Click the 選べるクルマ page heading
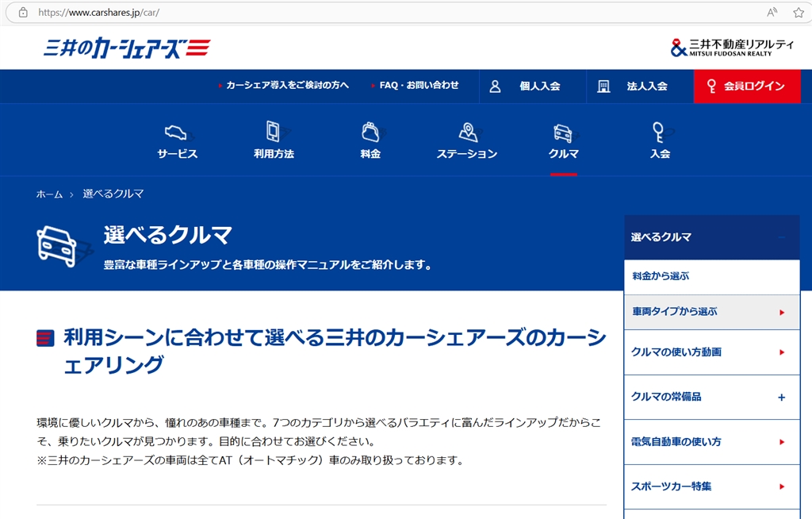 tap(168, 235)
